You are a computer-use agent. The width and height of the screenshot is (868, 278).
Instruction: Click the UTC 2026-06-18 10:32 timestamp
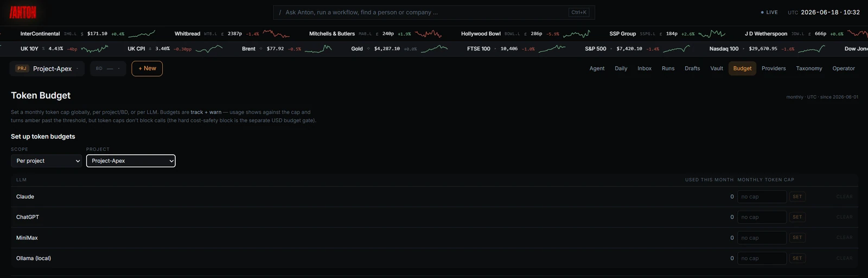[824, 12]
